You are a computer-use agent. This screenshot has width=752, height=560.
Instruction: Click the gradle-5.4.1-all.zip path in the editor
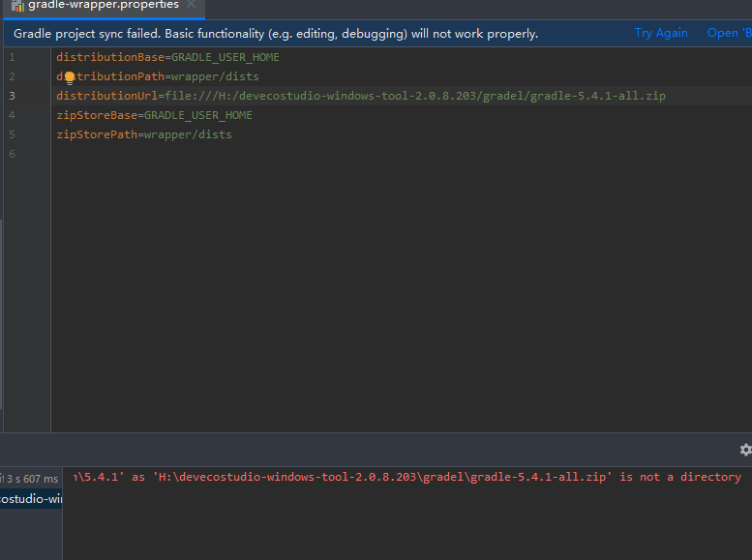597,96
